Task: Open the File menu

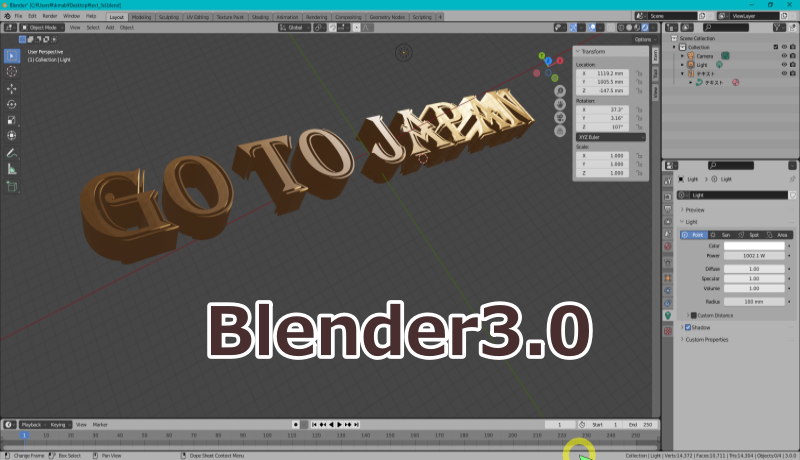Action: [18, 16]
